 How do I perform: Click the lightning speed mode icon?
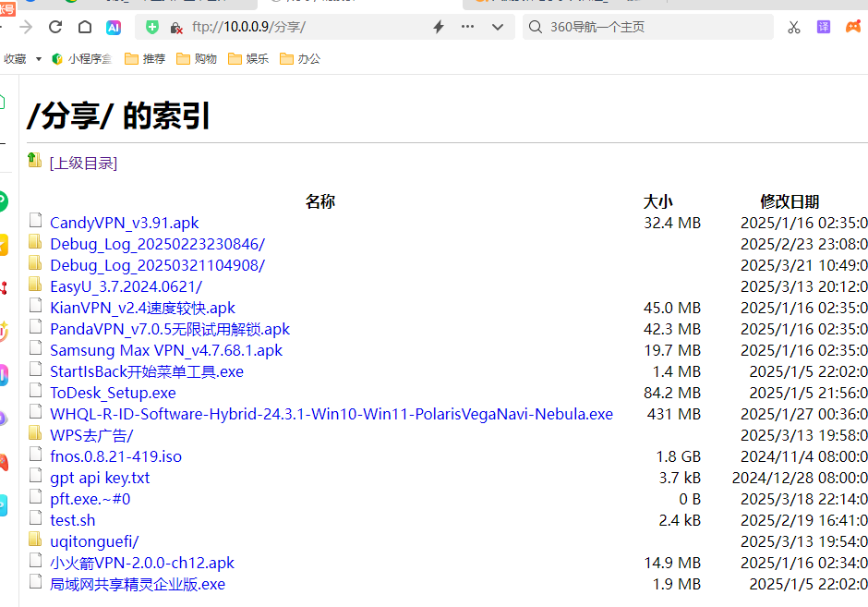click(x=439, y=27)
